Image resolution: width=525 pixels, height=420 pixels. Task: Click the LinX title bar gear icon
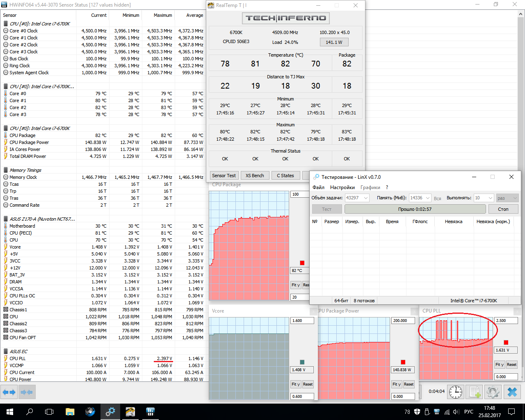316,177
